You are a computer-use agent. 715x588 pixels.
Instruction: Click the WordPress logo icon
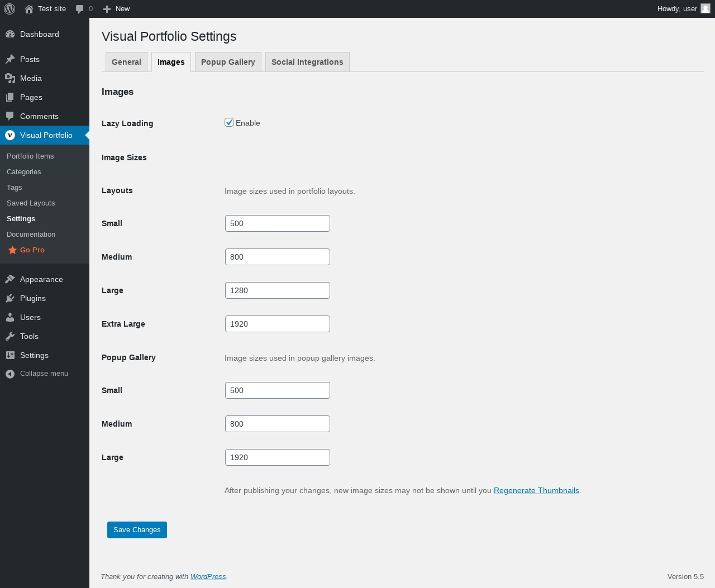[9, 9]
